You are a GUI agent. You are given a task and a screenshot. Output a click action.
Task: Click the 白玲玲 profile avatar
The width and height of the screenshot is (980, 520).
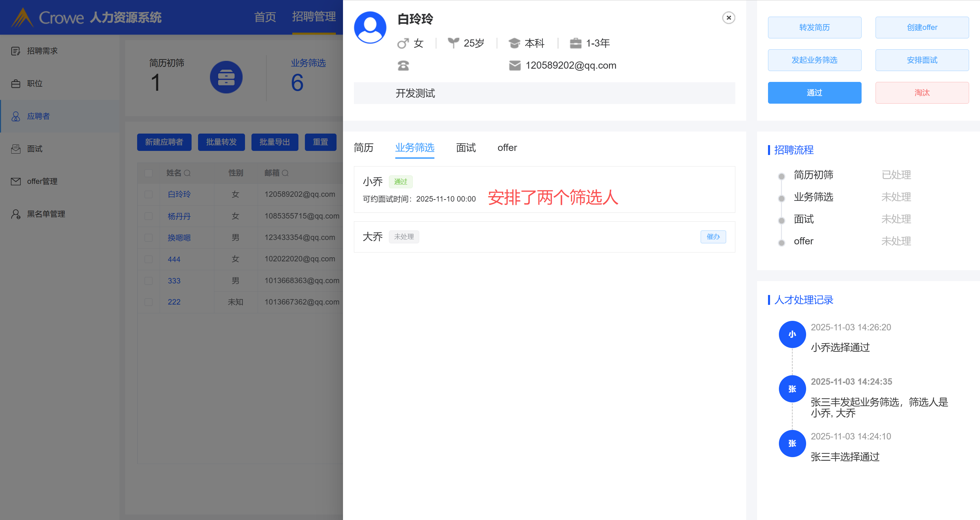click(x=370, y=28)
